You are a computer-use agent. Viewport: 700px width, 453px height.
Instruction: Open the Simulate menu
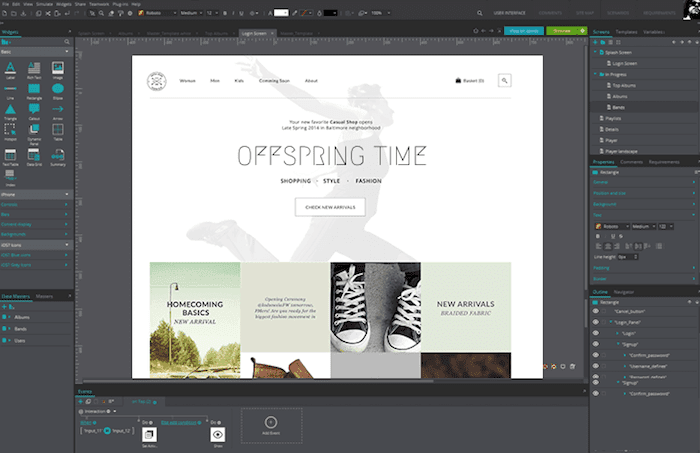tap(44, 4)
